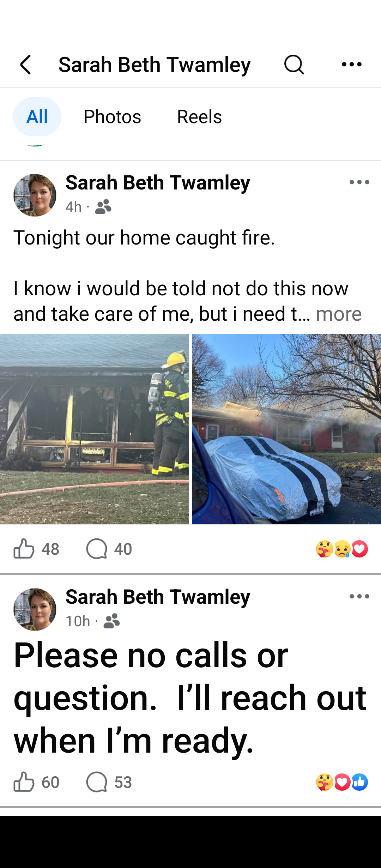The width and height of the screenshot is (381, 868).
Task: Expand fire post text with 'more'
Action: (x=339, y=314)
